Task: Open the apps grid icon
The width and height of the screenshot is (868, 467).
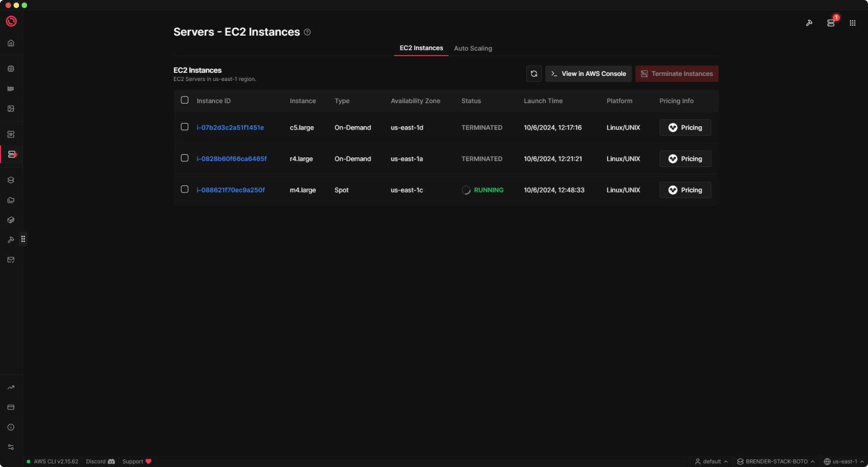Action: click(852, 23)
